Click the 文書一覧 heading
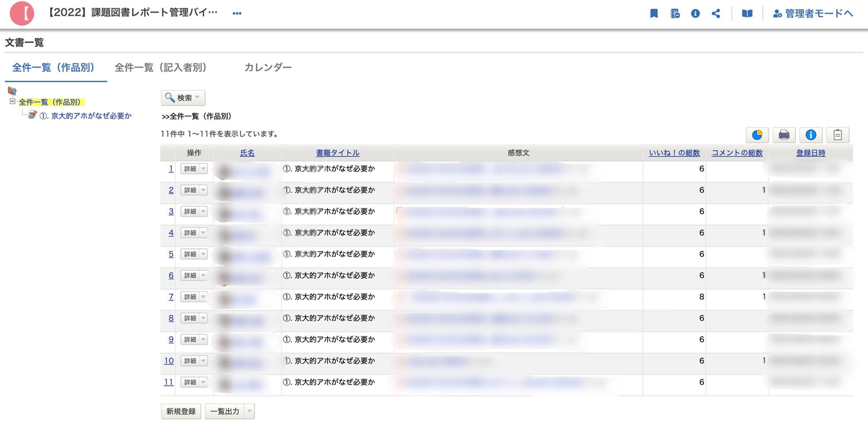 [x=24, y=43]
